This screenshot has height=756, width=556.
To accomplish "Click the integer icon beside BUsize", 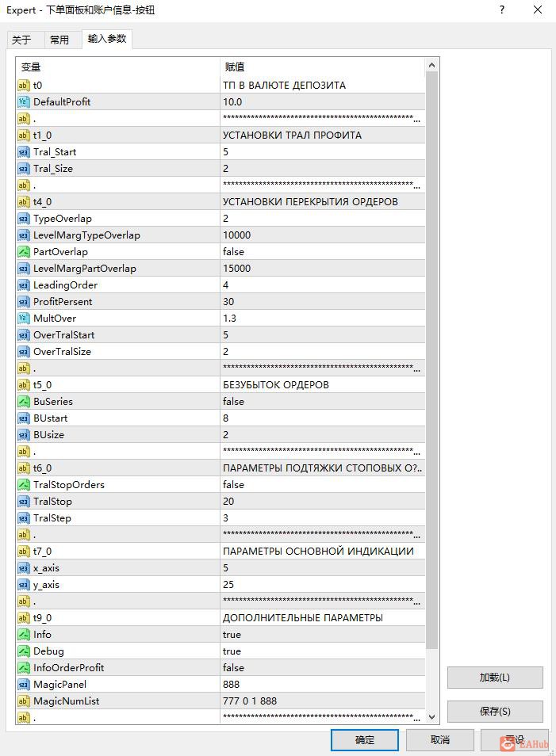I will (23, 434).
